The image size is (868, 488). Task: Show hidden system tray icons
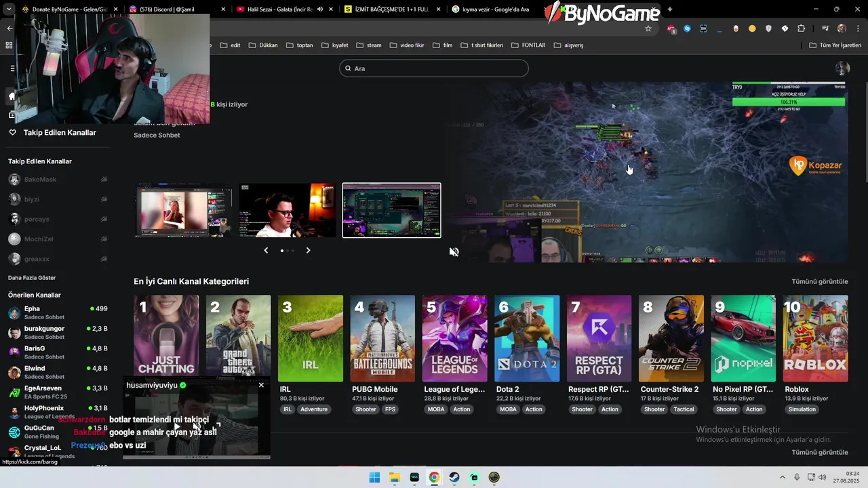click(x=782, y=477)
